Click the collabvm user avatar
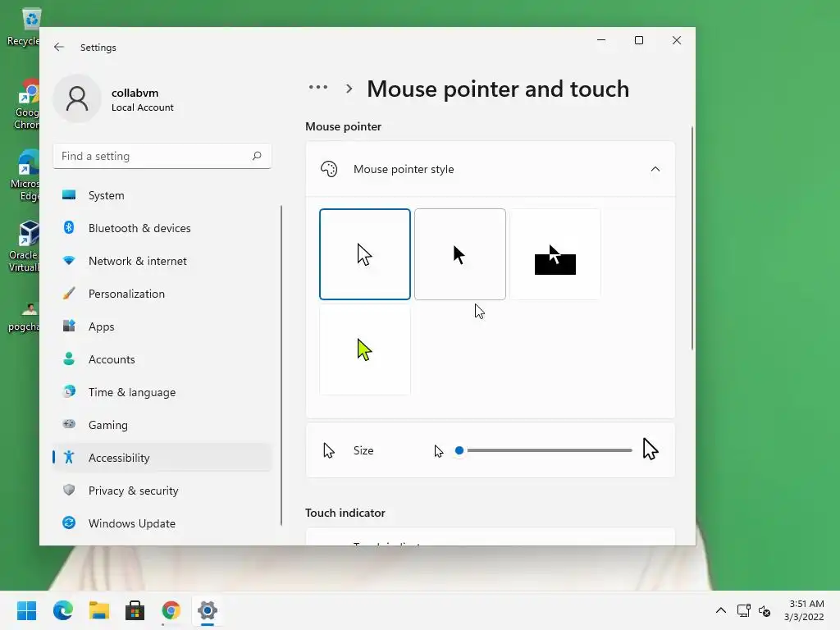 (x=77, y=98)
